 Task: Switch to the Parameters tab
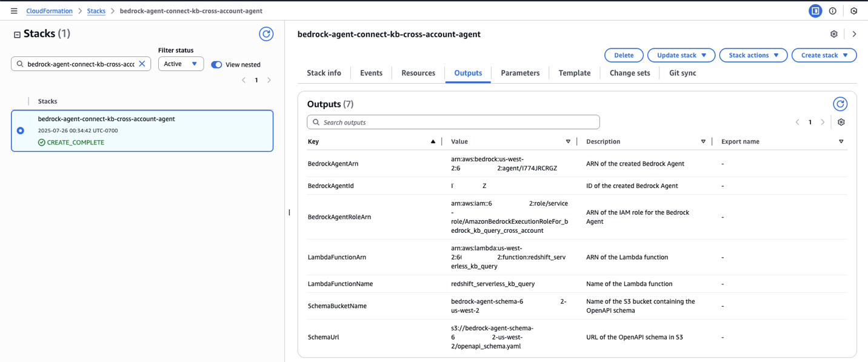pos(520,73)
